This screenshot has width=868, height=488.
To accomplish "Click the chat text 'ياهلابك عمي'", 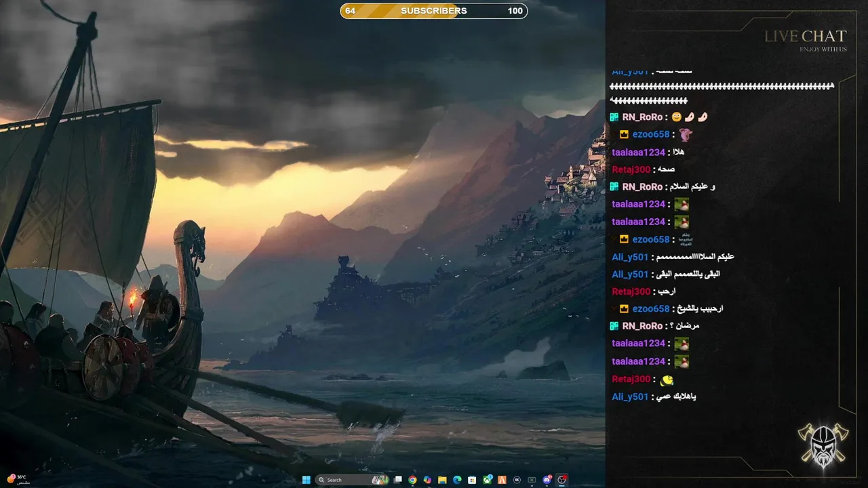I will (675, 396).
